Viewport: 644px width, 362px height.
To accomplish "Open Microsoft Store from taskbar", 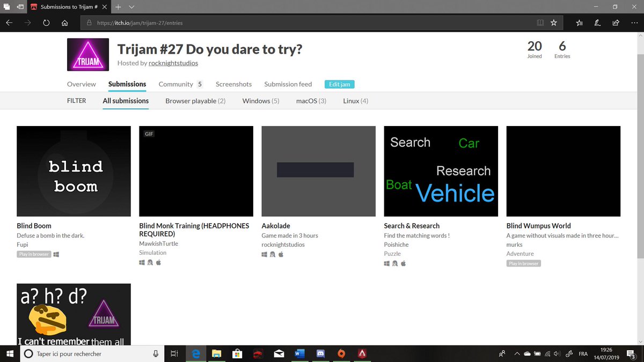I will [x=237, y=353].
